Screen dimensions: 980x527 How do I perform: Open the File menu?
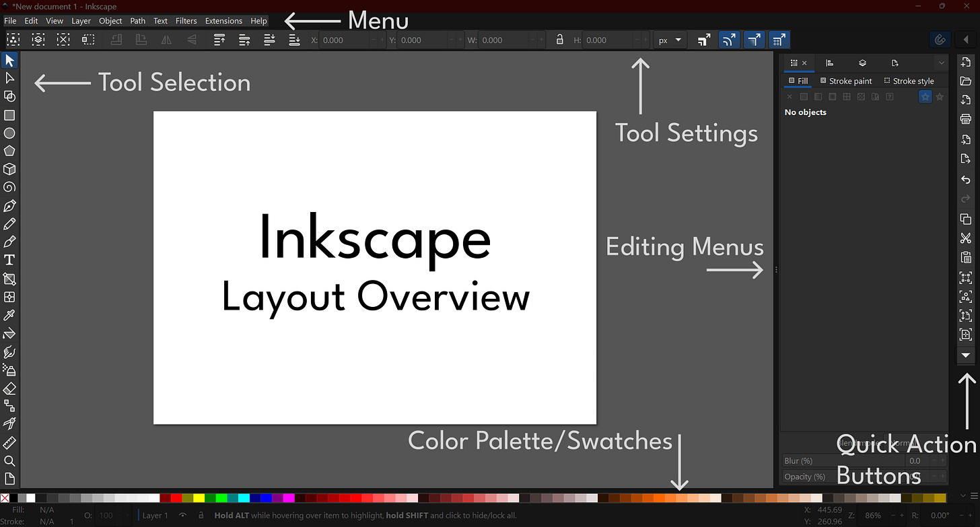tap(10, 21)
